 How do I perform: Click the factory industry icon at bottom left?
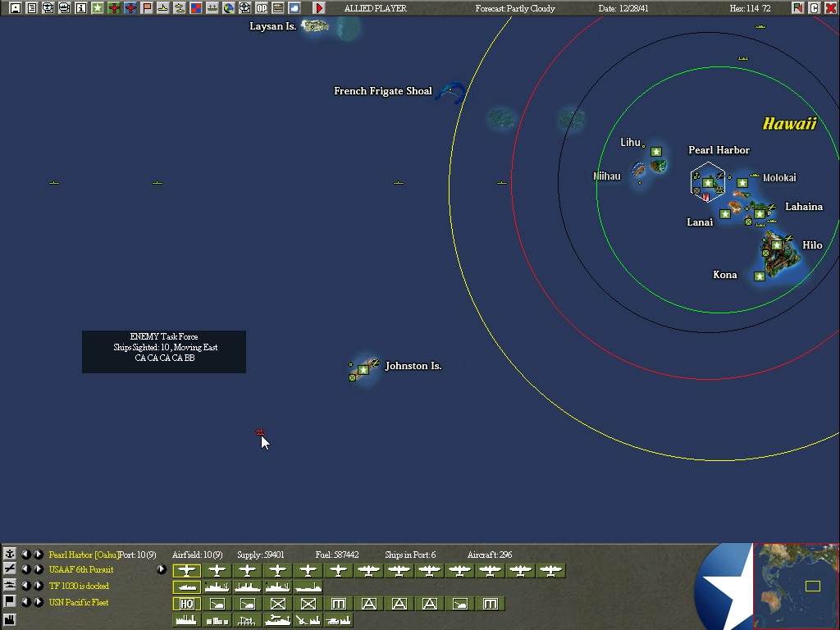click(x=10, y=620)
